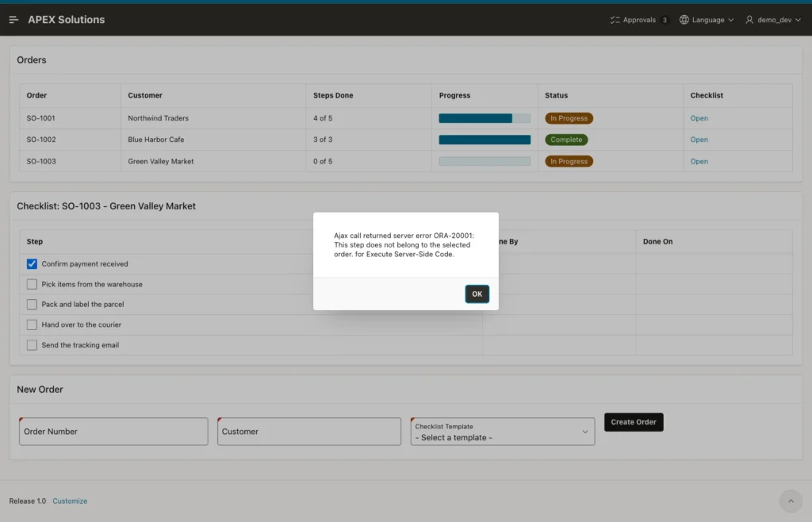Viewport: 812px width, 522px height.
Task: Click the SO-1002 full progress bar
Action: [x=485, y=140]
